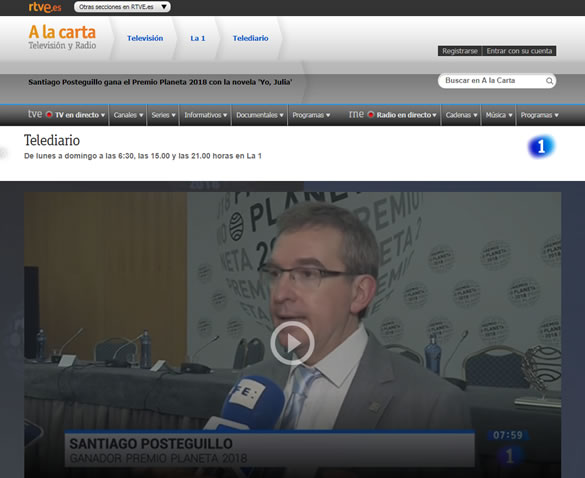Expand the Documentales menu

pyautogui.click(x=260, y=115)
